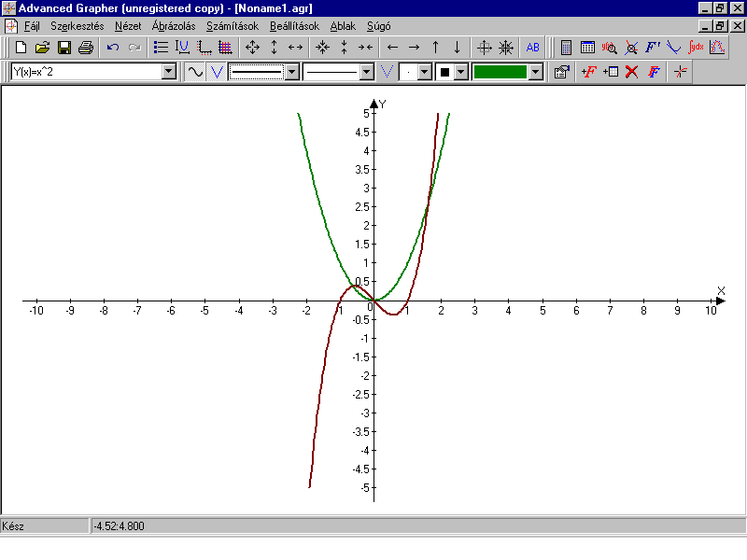This screenshot has height=560, width=747.
Task: Open the regression analysis chart icon
Action: coord(717,48)
